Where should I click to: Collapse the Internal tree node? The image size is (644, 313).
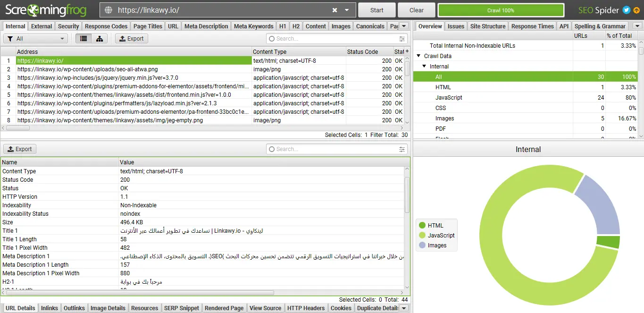424,67
